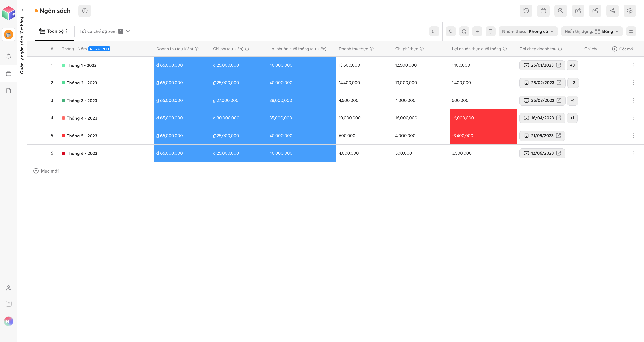Open the automation robot icon
Screen dimensions: 644x342
point(543,11)
